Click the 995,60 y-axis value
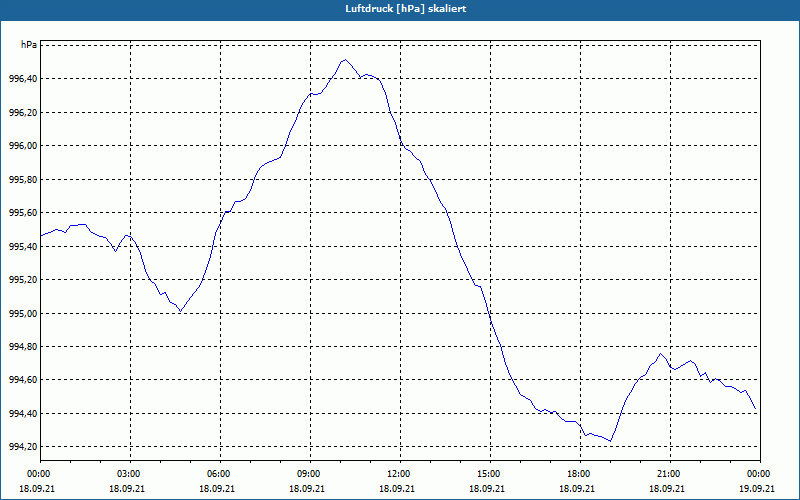800x500 pixels. [23, 213]
